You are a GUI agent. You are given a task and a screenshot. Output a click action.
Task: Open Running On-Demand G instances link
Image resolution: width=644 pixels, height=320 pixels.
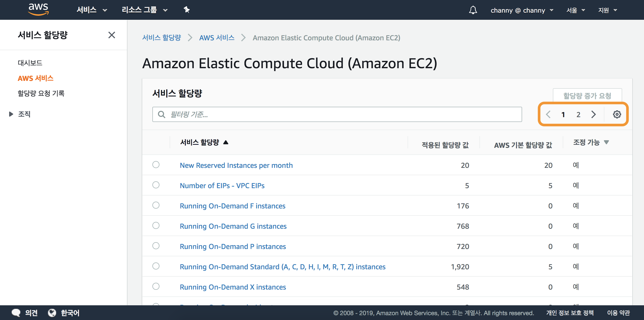coord(233,226)
